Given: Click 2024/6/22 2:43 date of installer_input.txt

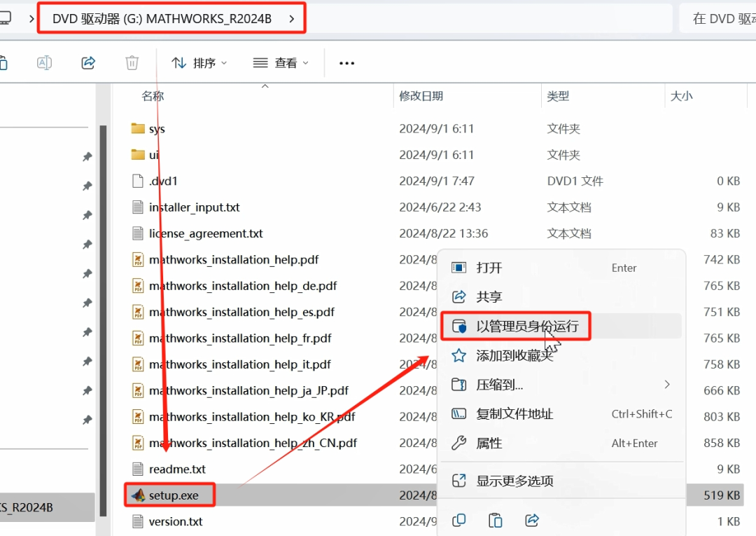Looking at the screenshot, I should (x=440, y=207).
